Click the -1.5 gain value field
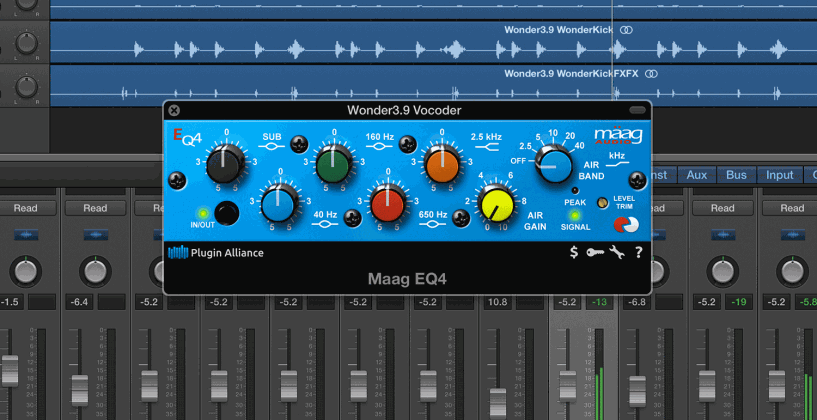This screenshot has width=817, height=420. coord(10,302)
